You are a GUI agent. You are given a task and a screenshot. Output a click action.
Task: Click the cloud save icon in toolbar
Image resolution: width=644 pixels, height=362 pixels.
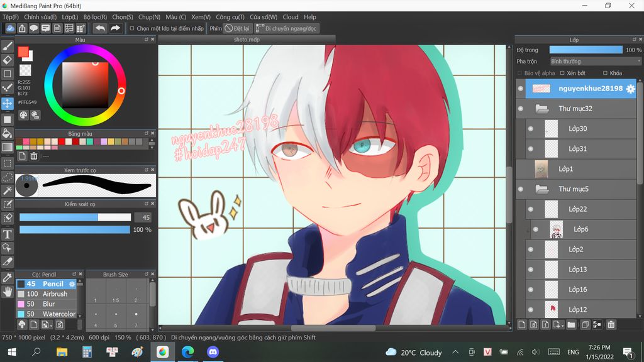(10, 28)
